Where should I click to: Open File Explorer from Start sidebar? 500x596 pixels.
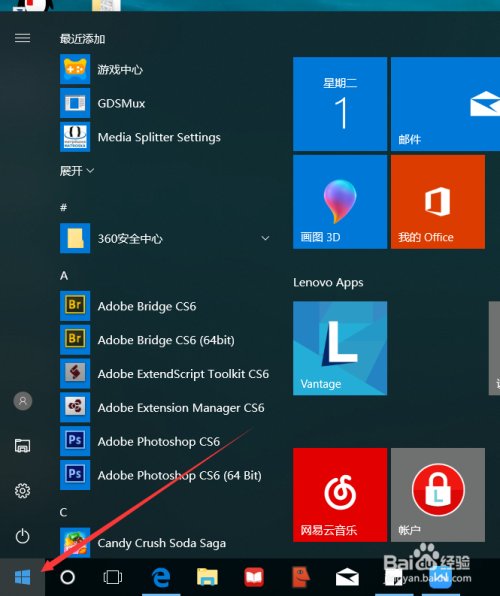pyautogui.click(x=22, y=446)
